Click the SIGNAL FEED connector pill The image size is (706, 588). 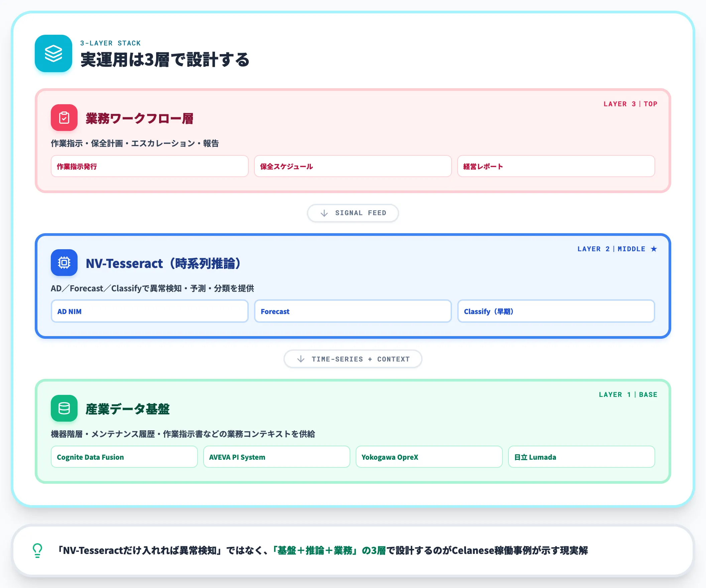pos(353,213)
